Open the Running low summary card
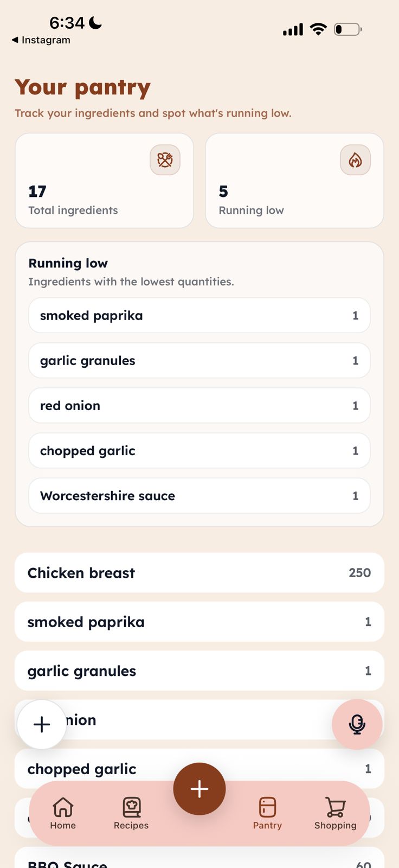399x868 pixels. coord(294,181)
